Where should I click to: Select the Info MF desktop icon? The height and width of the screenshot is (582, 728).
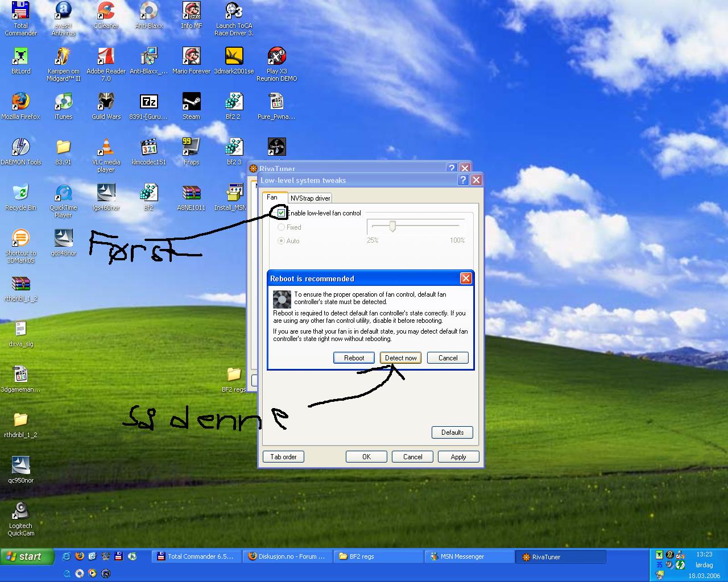click(x=191, y=15)
